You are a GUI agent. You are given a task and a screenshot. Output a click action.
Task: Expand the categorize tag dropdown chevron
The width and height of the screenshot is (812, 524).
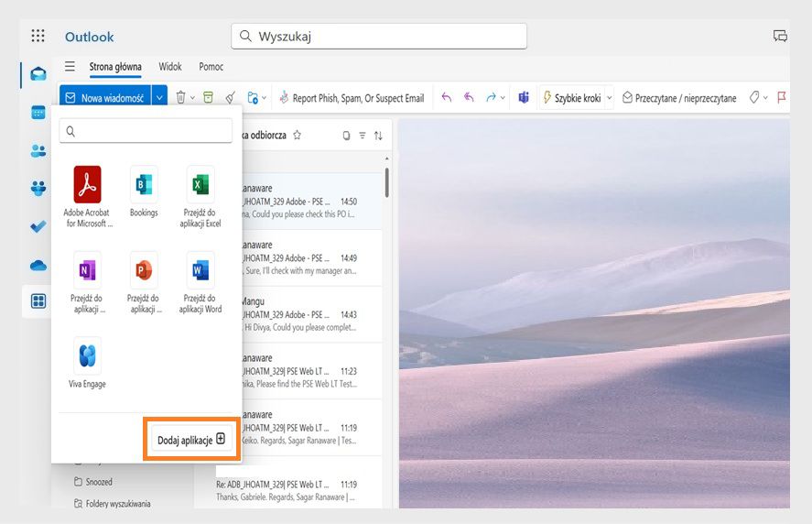[765, 98]
